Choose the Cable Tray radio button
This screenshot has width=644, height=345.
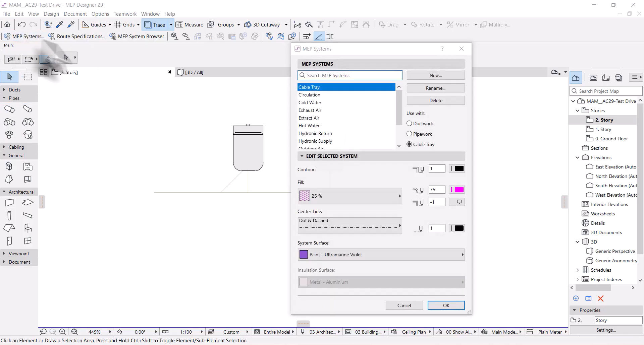pos(409,144)
